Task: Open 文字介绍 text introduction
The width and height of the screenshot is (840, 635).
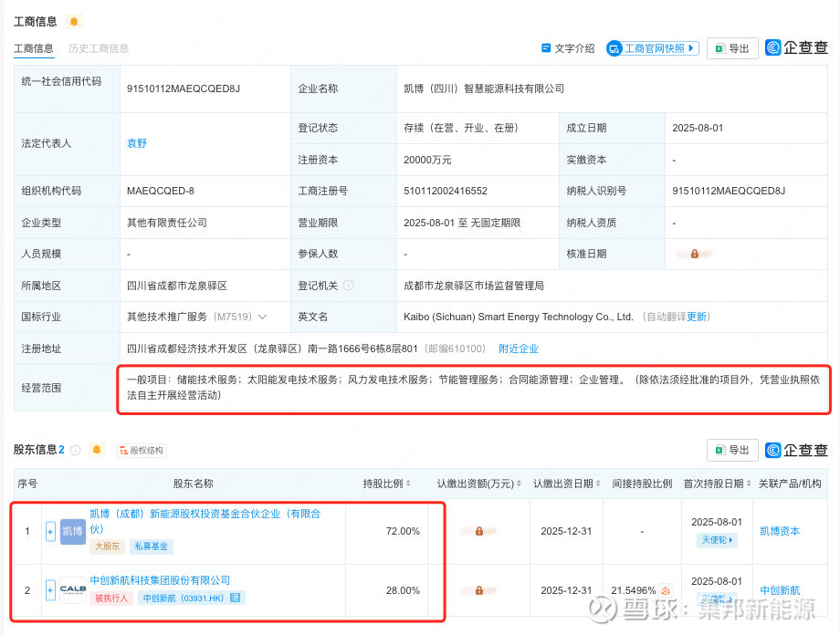Action: tap(568, 48)
